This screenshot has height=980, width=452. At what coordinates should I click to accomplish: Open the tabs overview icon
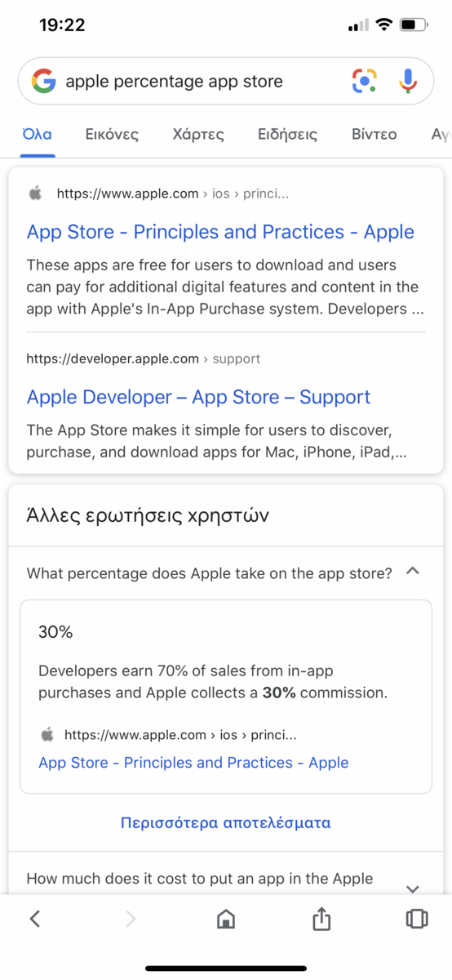416,919
